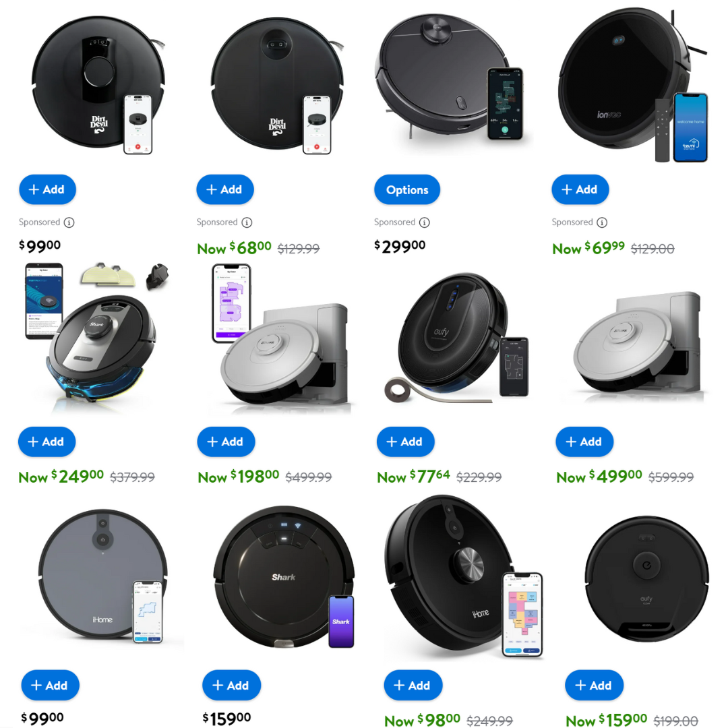Open the gray iHome vacuum product image

(x=102, y=576)
